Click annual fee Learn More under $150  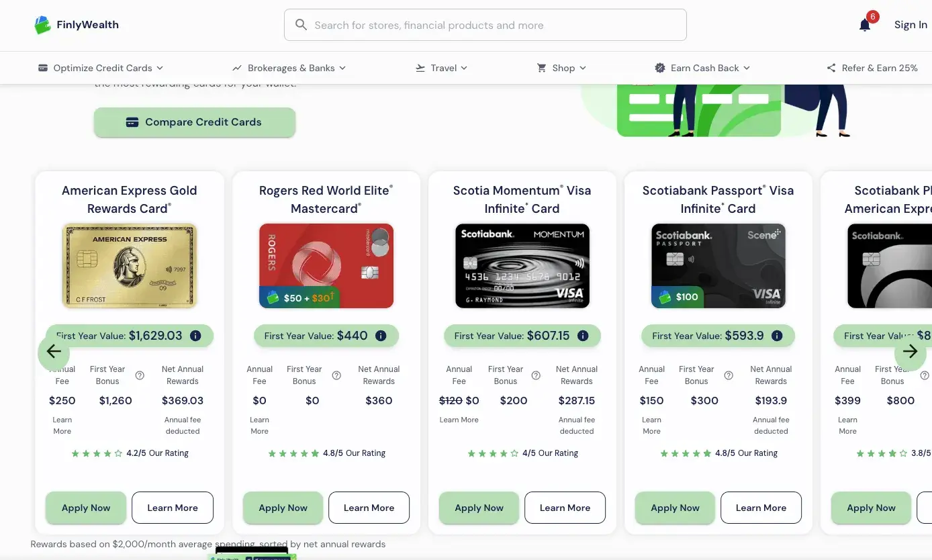652,426
